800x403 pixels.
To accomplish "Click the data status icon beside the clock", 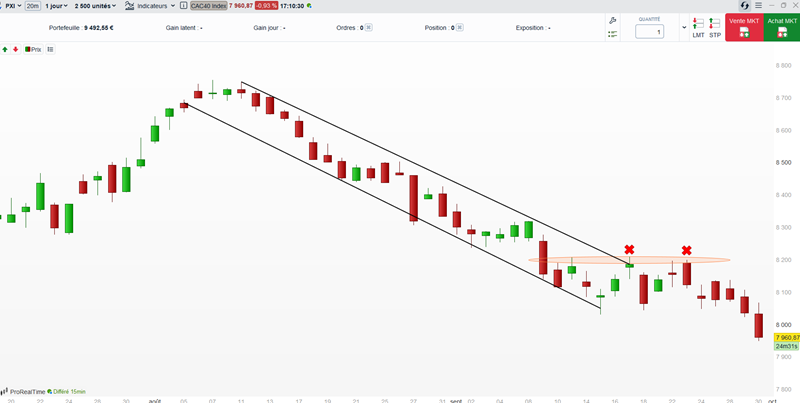I will tap(309, 6).
